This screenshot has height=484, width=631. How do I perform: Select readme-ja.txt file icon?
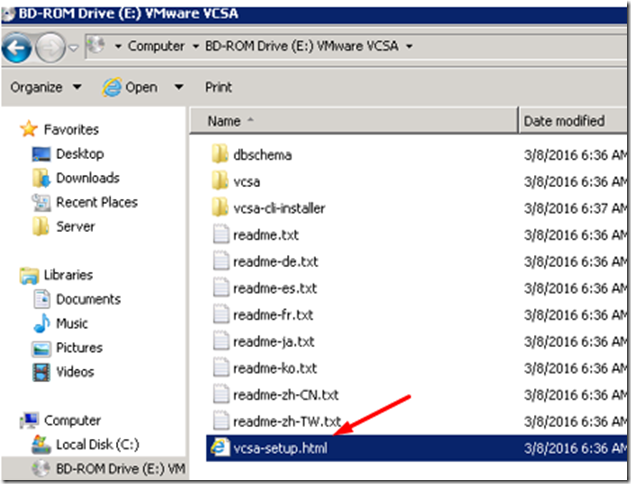coord(221,341)
